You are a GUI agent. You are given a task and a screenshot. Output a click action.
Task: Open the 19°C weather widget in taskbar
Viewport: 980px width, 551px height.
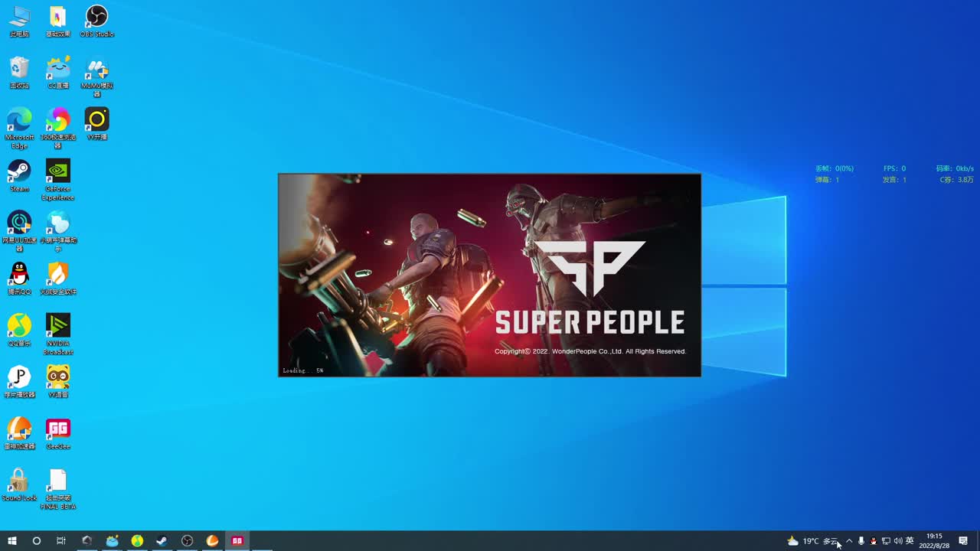pyautogui.click(x=812, y=541)
